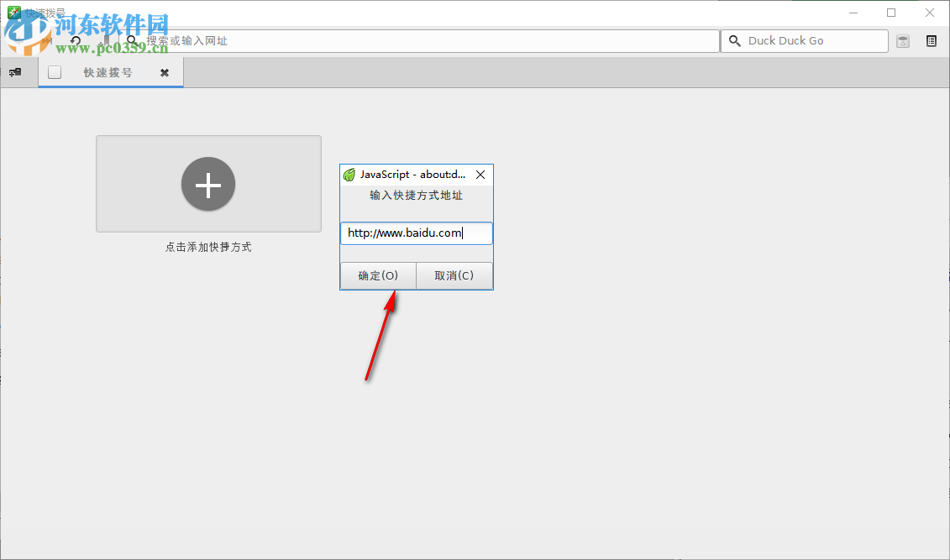Open the trash for closed tabs

pyautogui.click(x=902, y=40)
